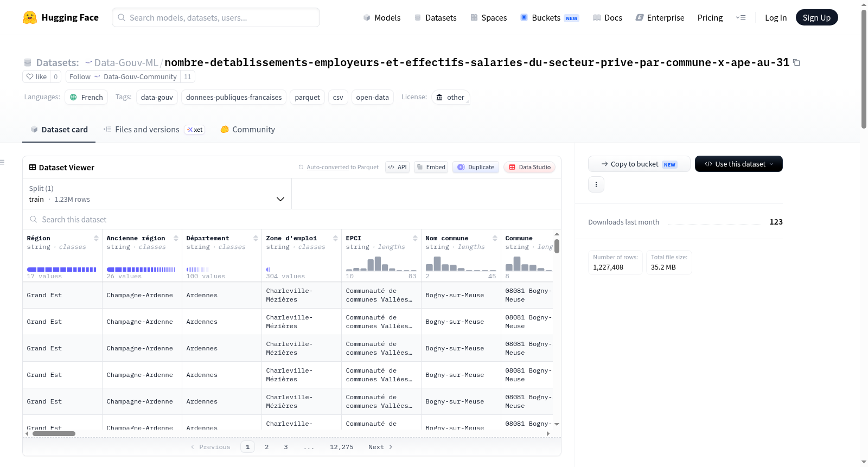Open the Hugging Face logo home link
Image resolution: width=868 pixels, height=467 pixels.
point(61,17)
